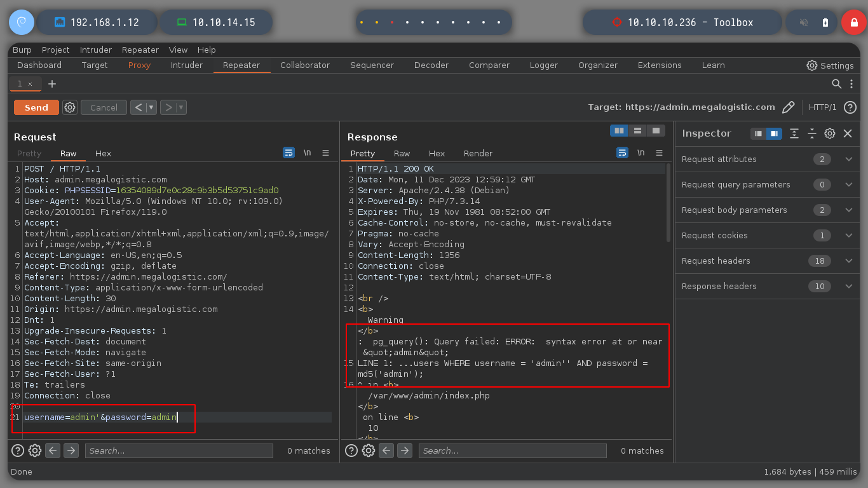Select the Render tab in Response pane
Screen dimensions: 868x488
478,153
